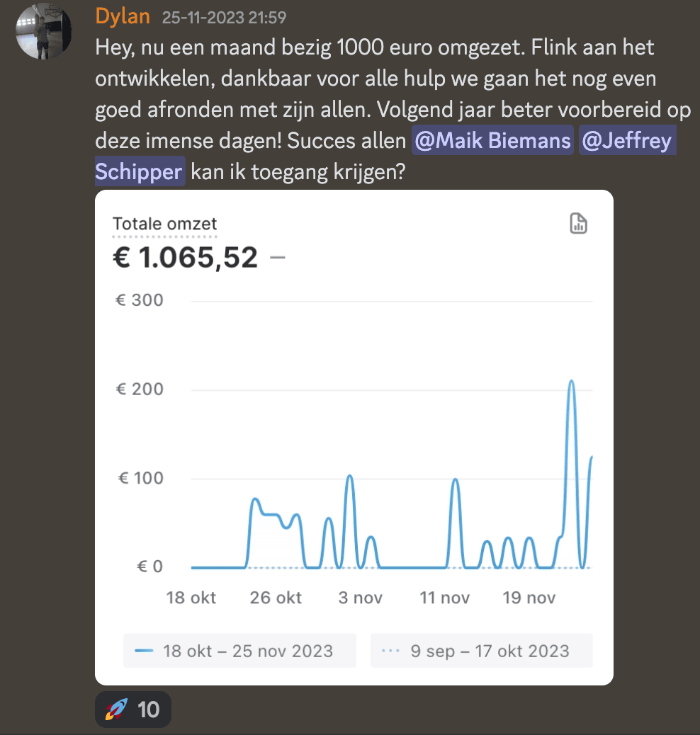Open the @Jeffrey mention link
This screenshot has width=700, height=735.
coord(626,141)
